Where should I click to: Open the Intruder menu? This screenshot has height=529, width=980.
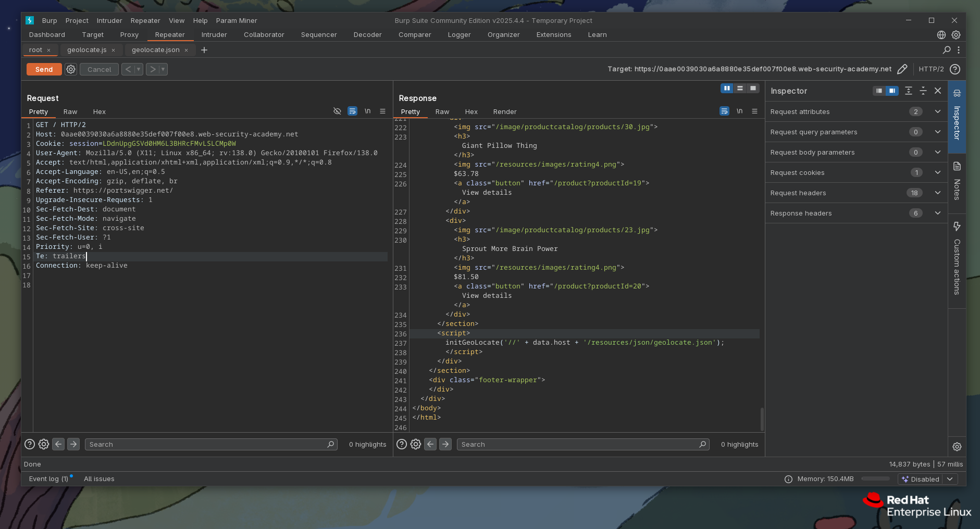(109, 21)
